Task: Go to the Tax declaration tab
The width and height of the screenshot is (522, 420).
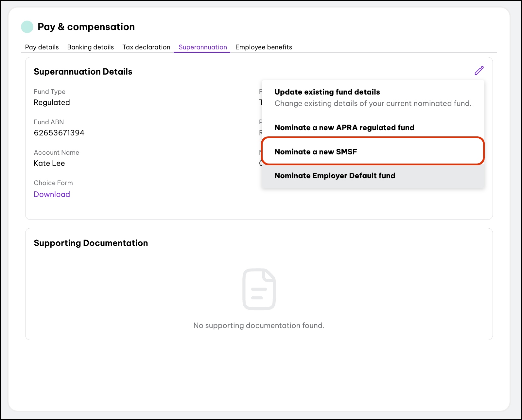Action: (x=146, y=47)
